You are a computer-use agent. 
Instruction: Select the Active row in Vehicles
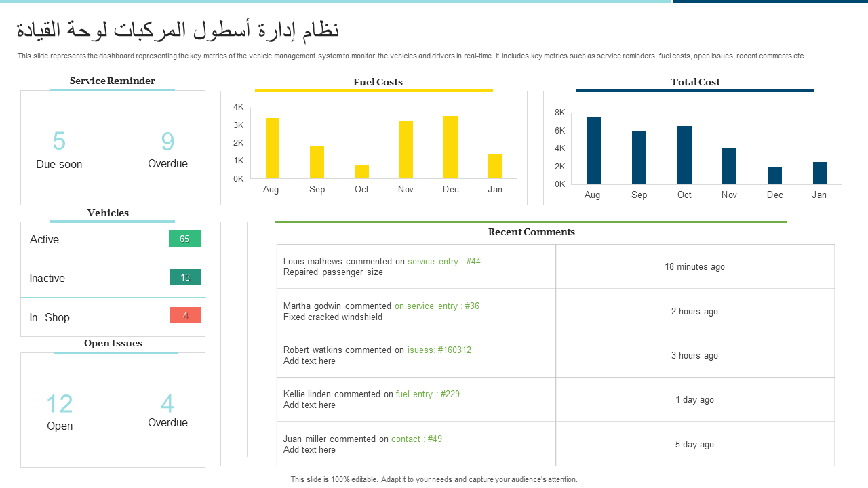click(113, 239)
